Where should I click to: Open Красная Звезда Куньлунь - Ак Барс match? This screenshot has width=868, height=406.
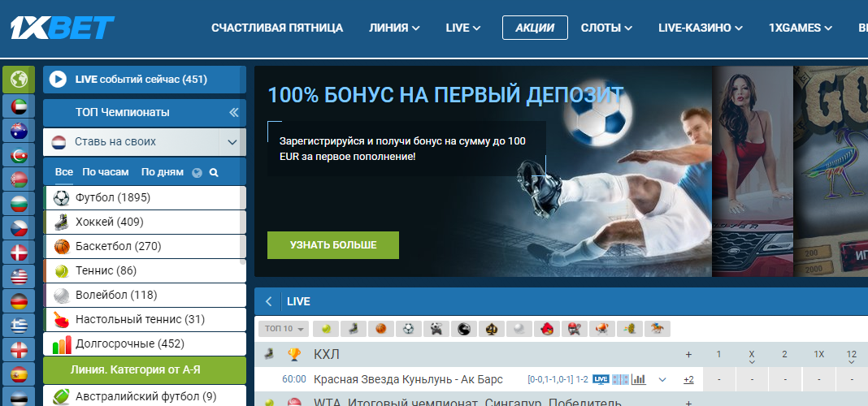[x=408, y=379]
